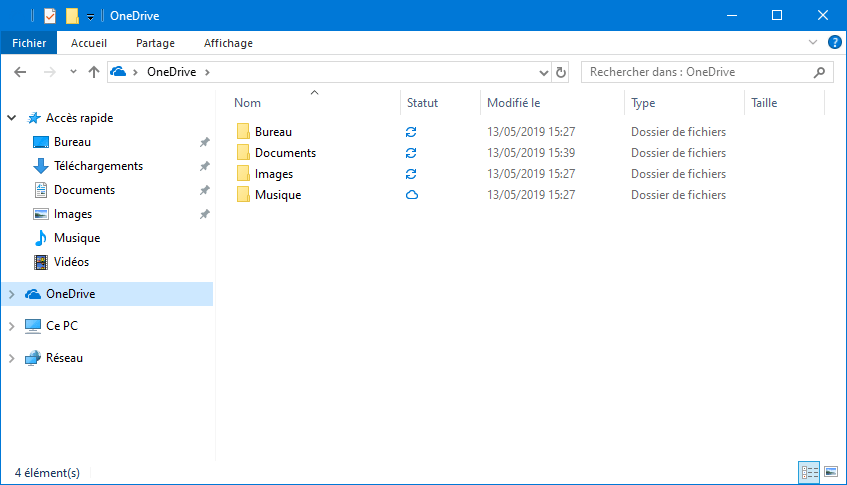847x485 pixels.
Task: Expand the ribbon with the chevron
Action: [812, 42]
